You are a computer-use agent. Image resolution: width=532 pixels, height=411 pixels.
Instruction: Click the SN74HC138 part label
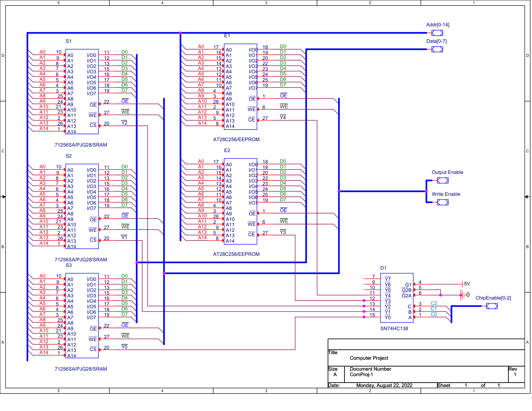[x=394, y=329]
